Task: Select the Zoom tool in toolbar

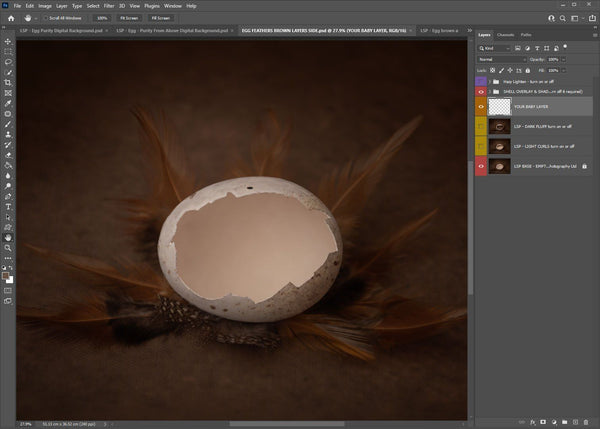Action: coord(8,247)
